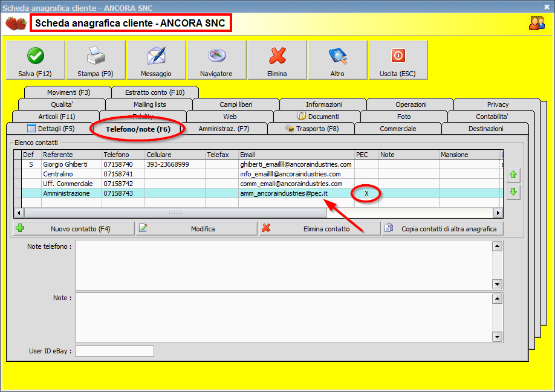The width and height of the screenshot is (555, 392).
Task: Click inside the User ID eBay field
Action: [x=114, y=351]
